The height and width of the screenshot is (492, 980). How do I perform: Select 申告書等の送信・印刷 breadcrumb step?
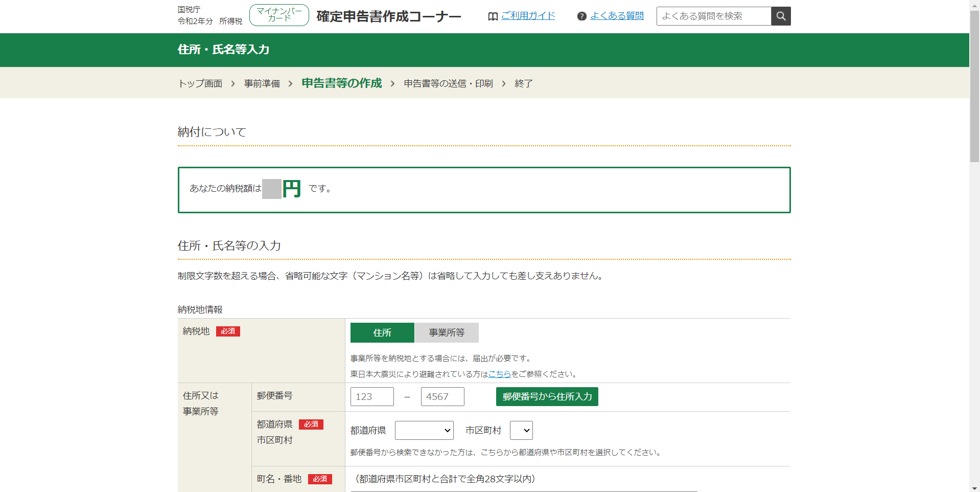tap(449, 83)
